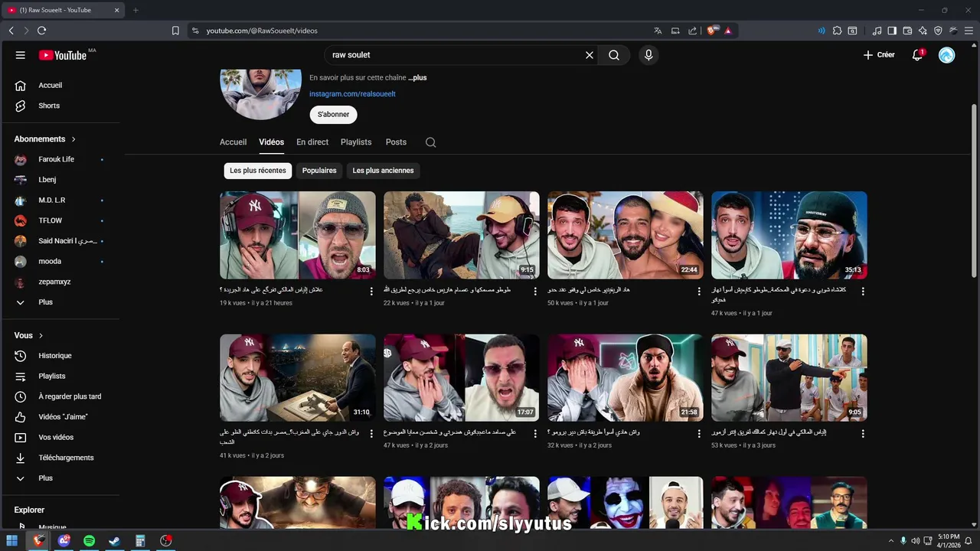The height and width of the screenshot is (551, 980).
Task: Open options menu for the 31:10 video
Action: tap(371, 434)
